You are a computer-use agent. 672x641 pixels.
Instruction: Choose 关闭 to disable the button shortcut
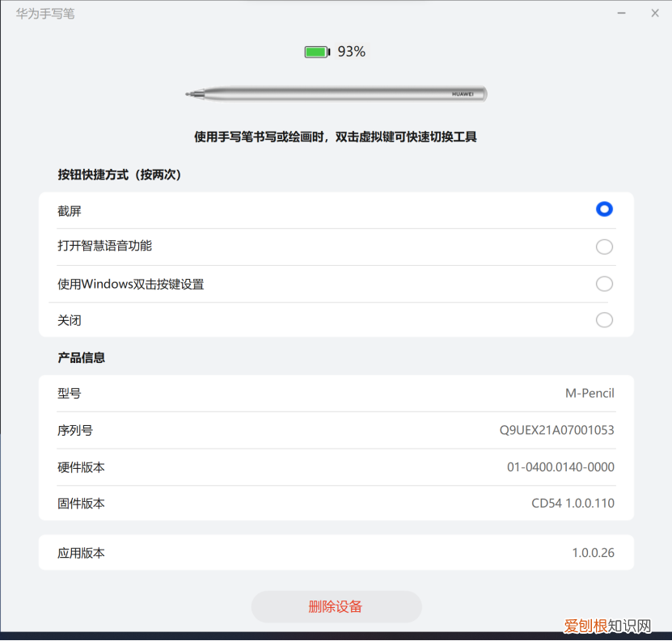pyautogui.click(x=604, y=320)
